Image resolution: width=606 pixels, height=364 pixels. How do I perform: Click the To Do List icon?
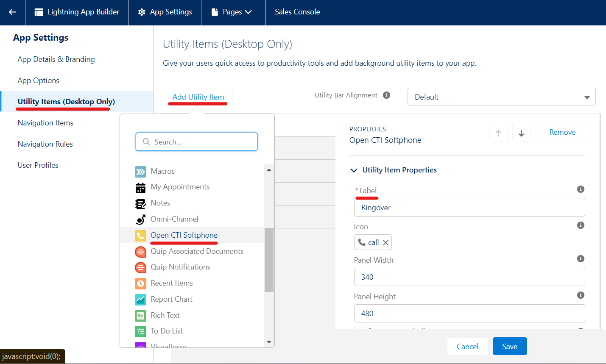pos(140,331)
